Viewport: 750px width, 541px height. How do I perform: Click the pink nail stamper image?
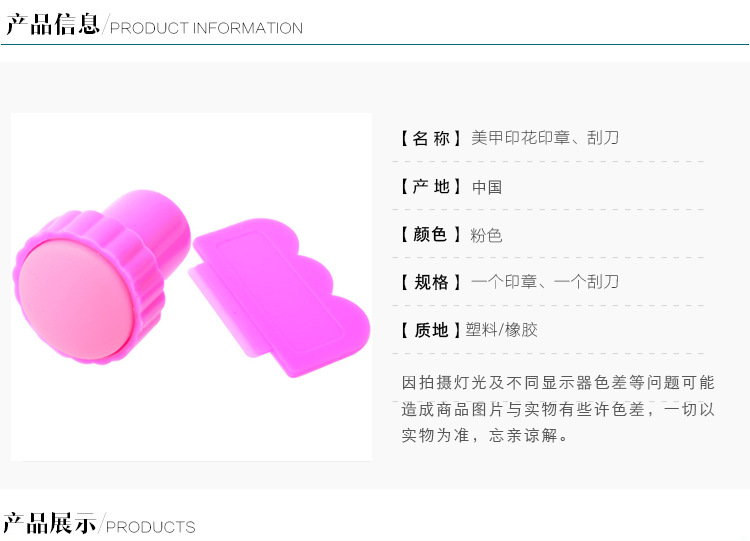click(x=101, y=276)
